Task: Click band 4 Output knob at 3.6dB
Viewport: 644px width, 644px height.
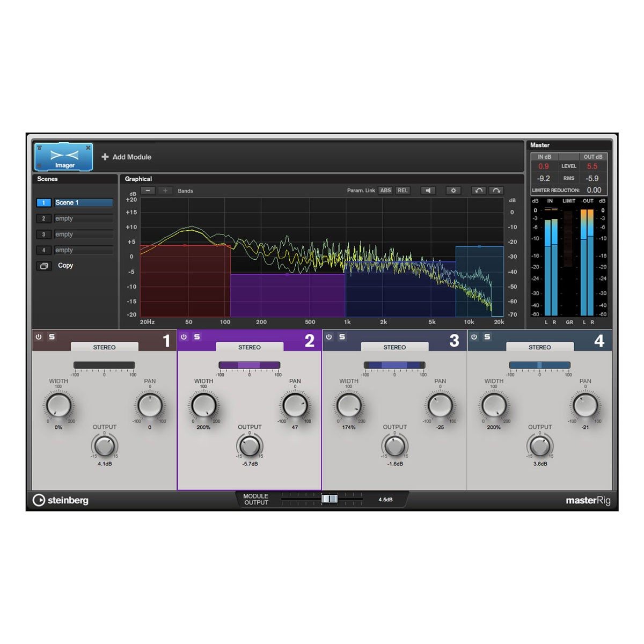Action: [540, 446]
